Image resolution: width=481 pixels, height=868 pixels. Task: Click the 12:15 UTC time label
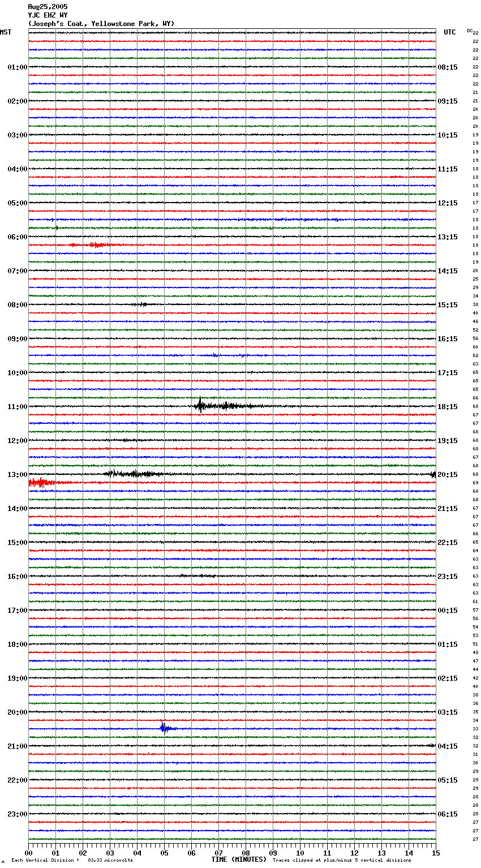coord(448,203)
